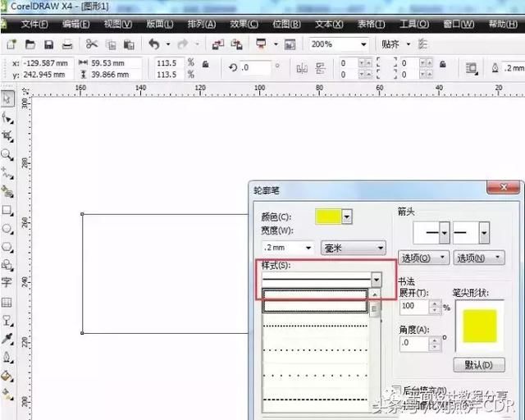This screenshot has height=420, width=525.
Task: Click the Import icon
Action: point(218,44)
